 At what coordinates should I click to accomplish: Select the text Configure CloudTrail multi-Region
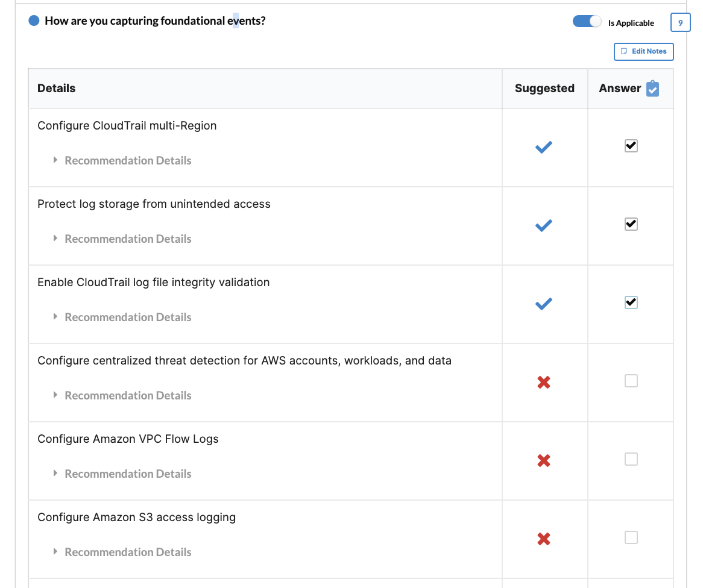point(127,126)
